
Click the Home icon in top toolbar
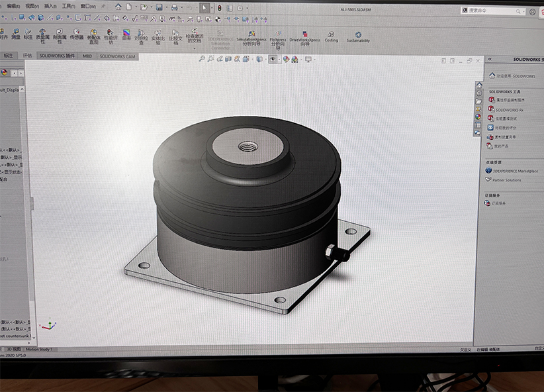[x=118, y=7]
